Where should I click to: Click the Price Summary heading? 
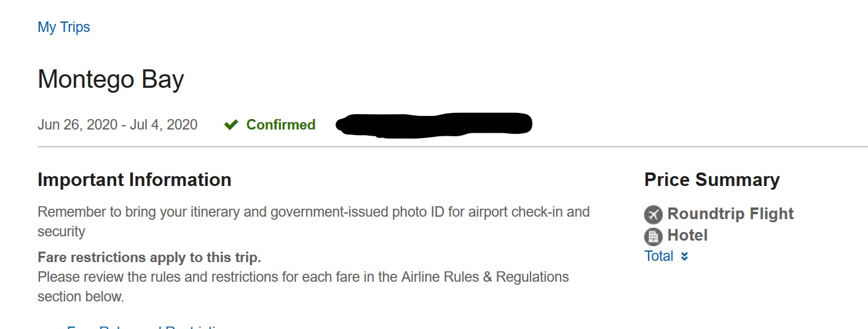712,180
